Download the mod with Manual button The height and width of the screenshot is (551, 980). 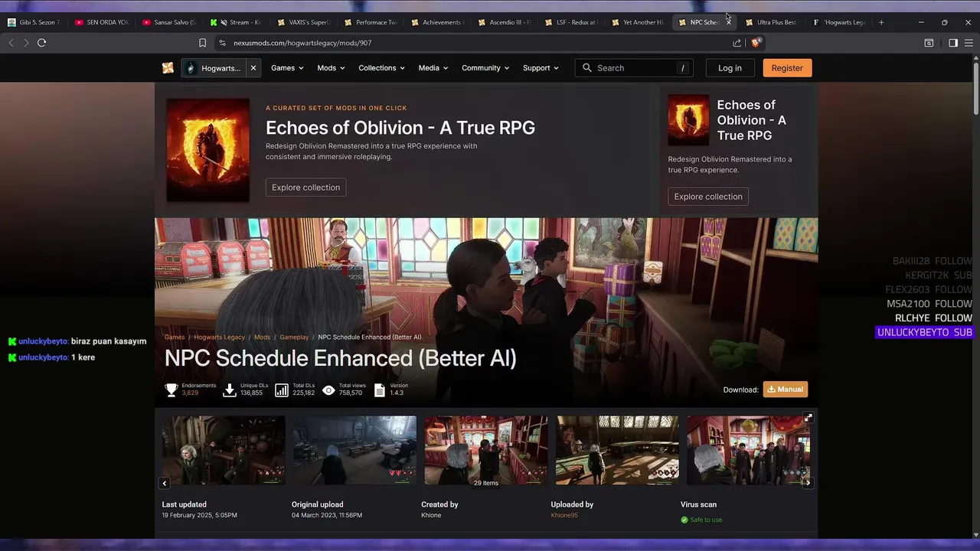click(x=786, y=390)
